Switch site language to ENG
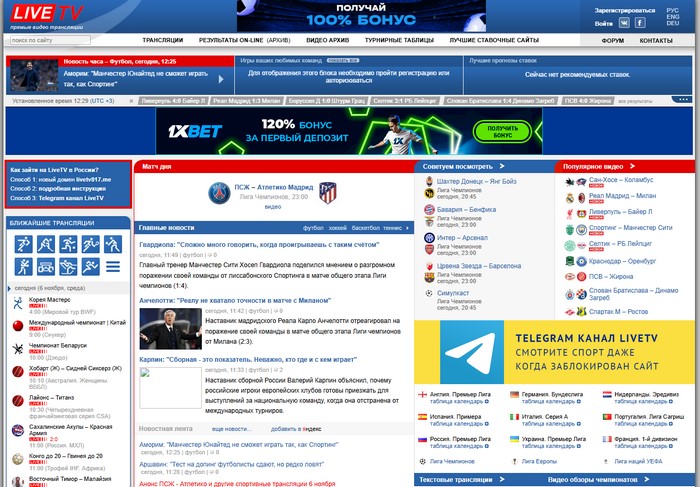The height and width of the screenshot is (487, 700). tap(673, 17)
